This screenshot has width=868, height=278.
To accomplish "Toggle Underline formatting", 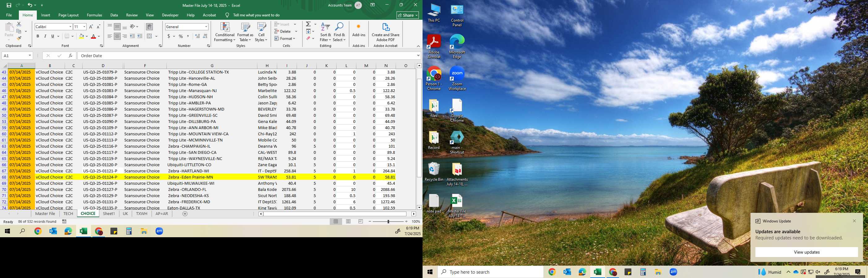I will coord(53,36).
